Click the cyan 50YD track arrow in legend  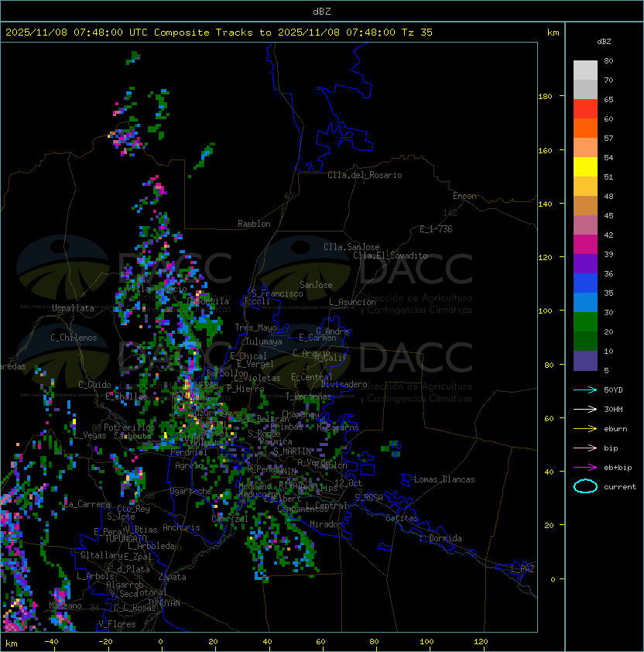pos(585,390)
